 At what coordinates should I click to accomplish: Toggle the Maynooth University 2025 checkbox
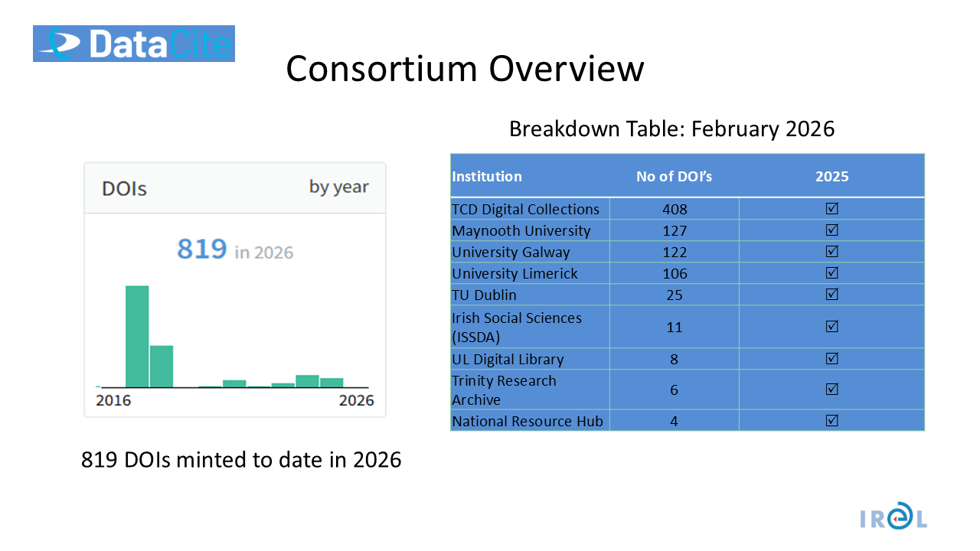pos(832,230)
